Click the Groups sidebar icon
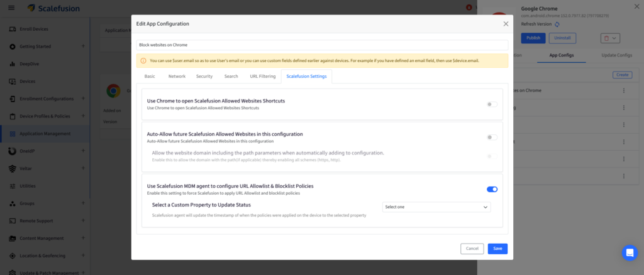644x275 pixels. pyautogui.click(x=13, y=203)
